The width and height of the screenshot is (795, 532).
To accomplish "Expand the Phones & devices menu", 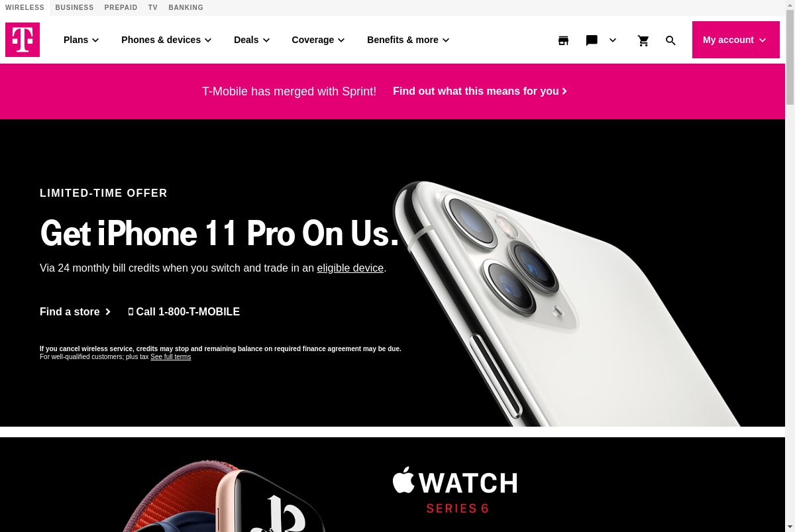I will [x=166, y=40].
